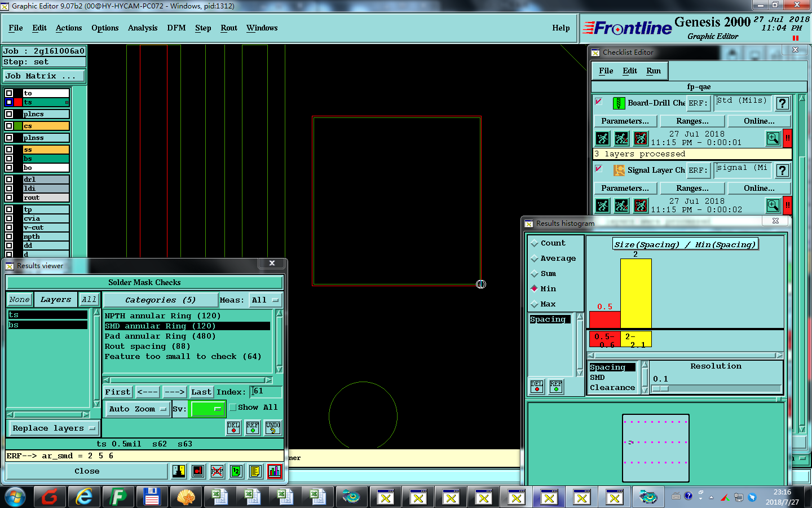The height and width of the screenshot is (508, 812).
Task: Enable the Show All checkbox
Action: click(233, 408)
